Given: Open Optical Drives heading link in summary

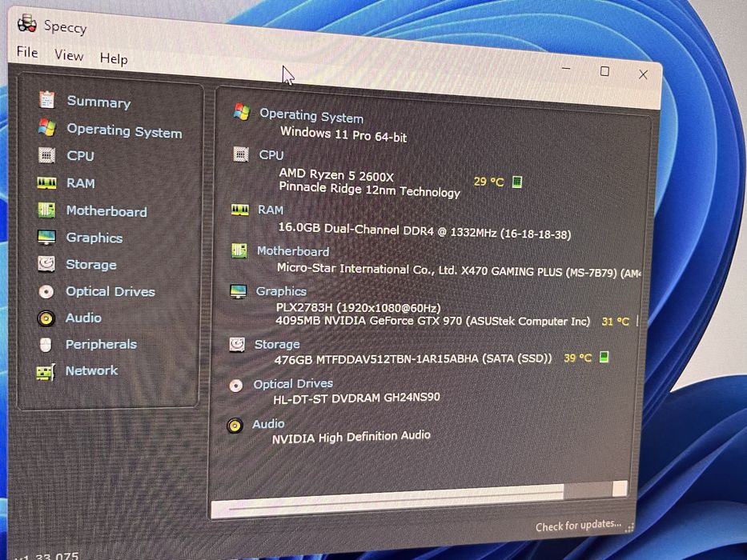Looking at the screenshot, I should [x=293, y=384].
